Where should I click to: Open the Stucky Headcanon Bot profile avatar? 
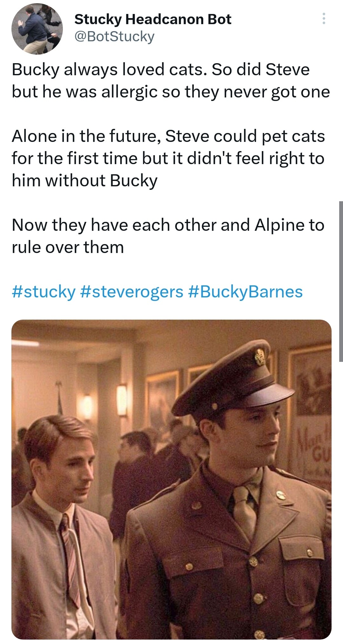pos(37,29)
